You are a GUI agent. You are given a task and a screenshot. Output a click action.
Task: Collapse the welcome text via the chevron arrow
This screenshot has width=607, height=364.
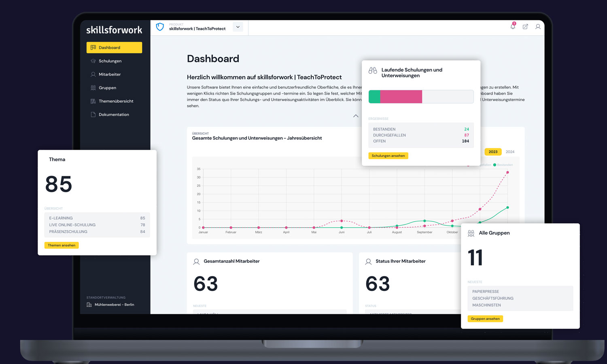tap(356, 116)
